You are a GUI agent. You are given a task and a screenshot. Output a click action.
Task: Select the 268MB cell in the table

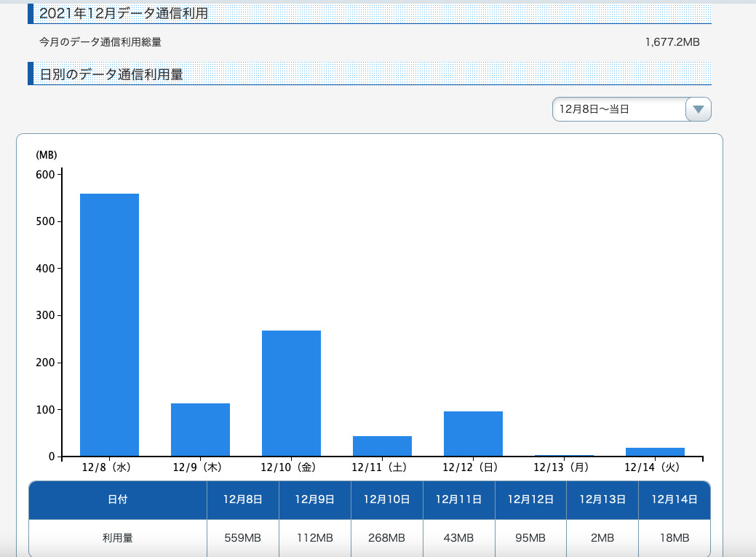(x=386, y=538)
